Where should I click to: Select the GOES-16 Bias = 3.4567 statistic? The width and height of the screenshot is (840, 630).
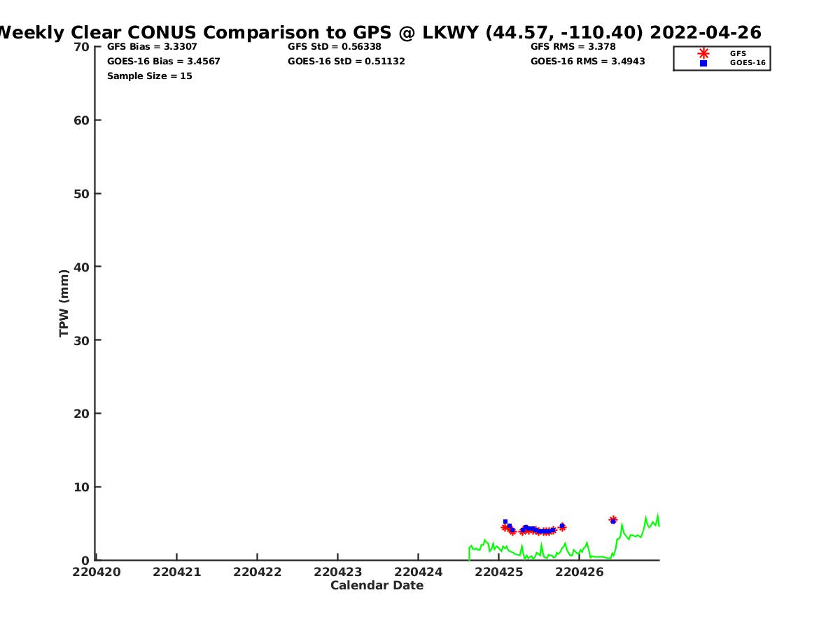[x=164, y=62]
